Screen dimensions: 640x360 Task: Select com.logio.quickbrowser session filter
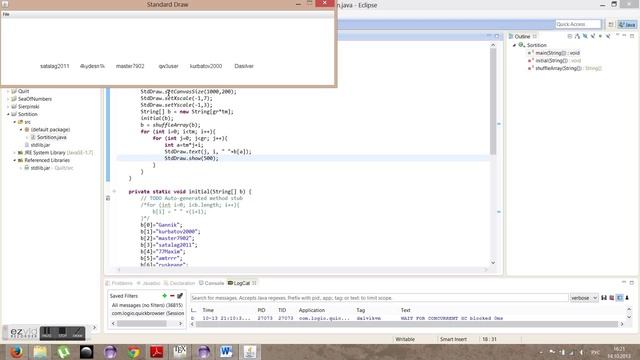(147, 313)
